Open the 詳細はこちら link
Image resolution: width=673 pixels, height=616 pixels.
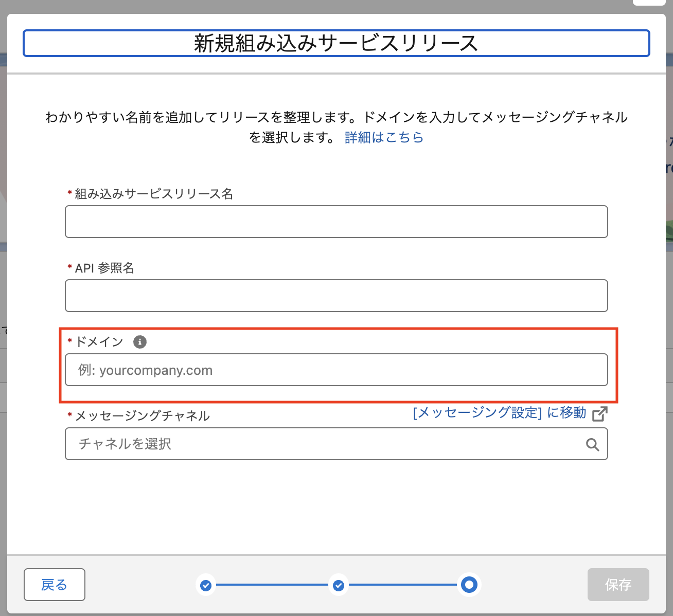pyautogui.click(x=384, y=137)
